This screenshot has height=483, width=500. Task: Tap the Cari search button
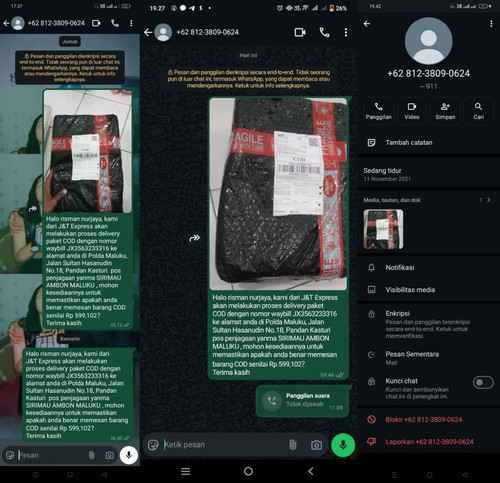tap(478, 111)
